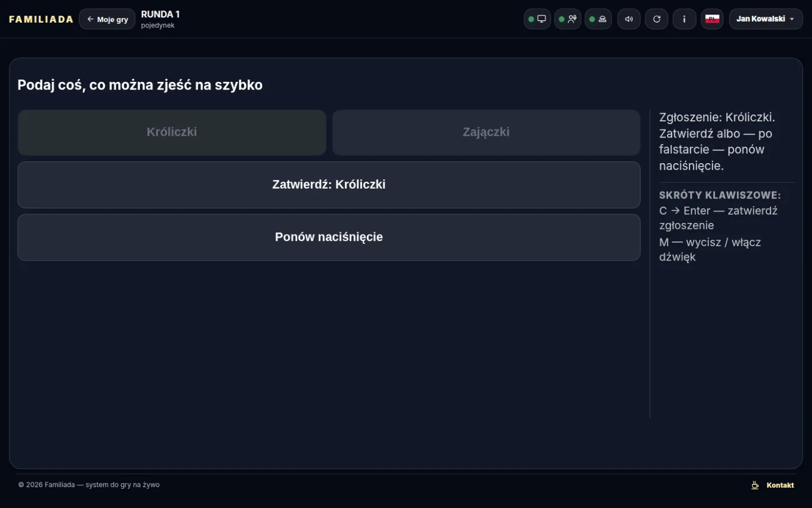This screenshot has height=508, width=812.
Task: Click the coffee cup icon by Kontakt
Action: (x=755, y=485)
